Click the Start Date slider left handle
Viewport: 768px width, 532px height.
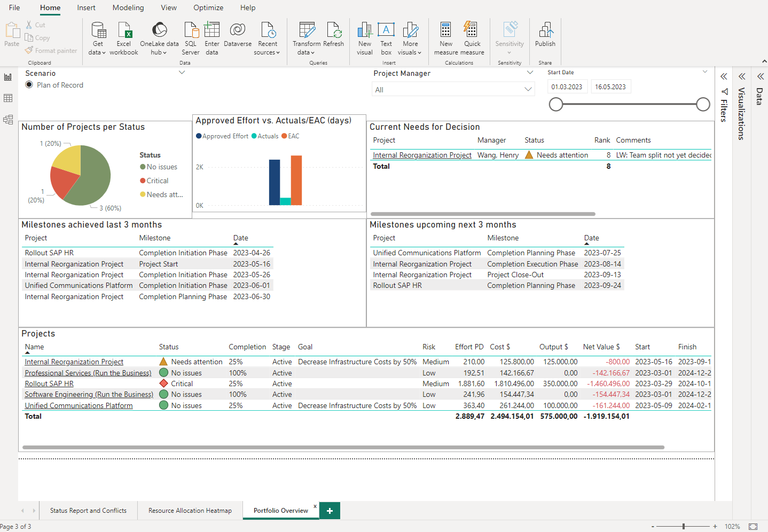[556, 104]
